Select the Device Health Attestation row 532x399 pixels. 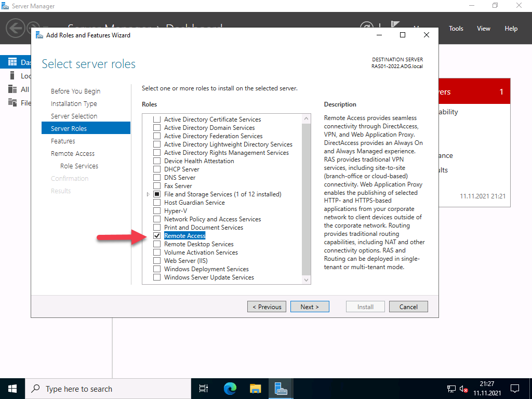click(199, 161)
